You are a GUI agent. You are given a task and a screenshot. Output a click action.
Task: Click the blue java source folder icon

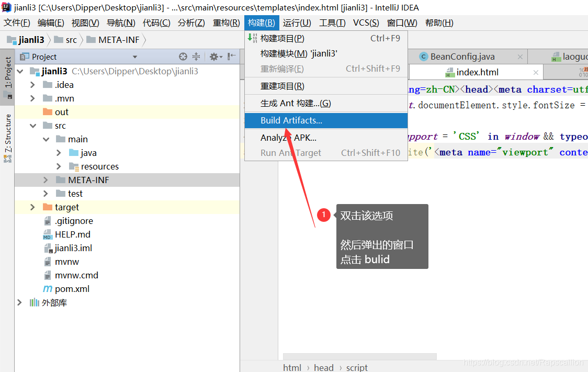click(x=74, y=153)
